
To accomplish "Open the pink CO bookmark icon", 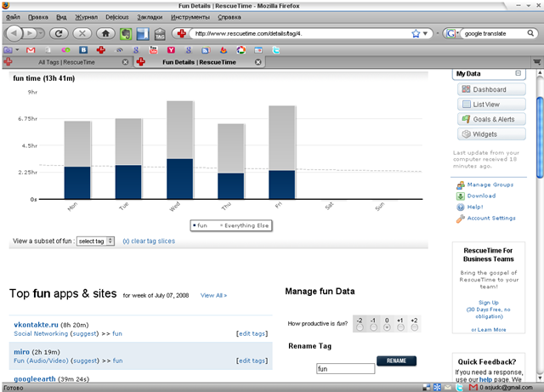I will tap(66, 50).
